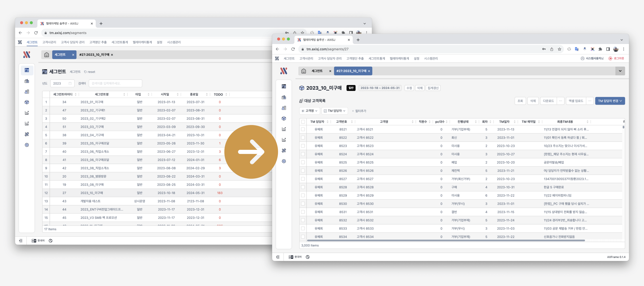644x286 pixels.
Task: Open building sidebar icon in back window
Action: pos(27,81)
